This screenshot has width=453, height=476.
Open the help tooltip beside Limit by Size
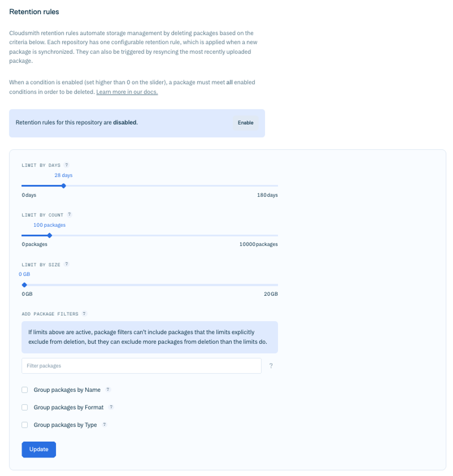(67, 264)
